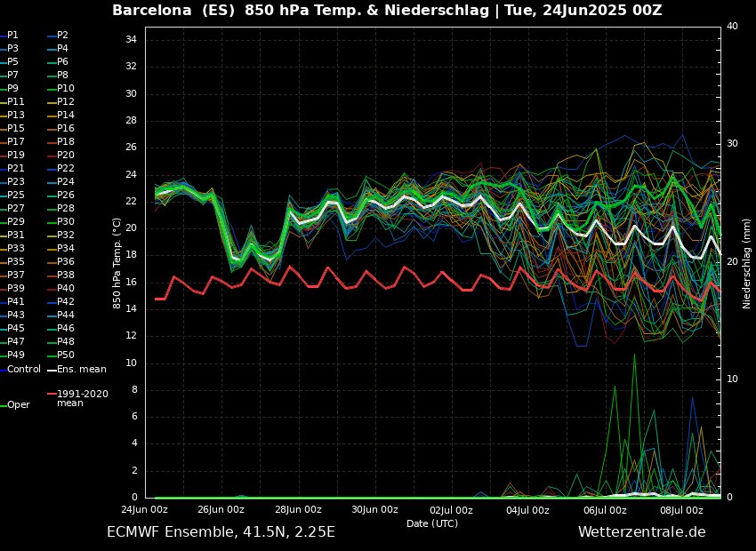Image resolution: width=756 pixels, height=551 pixels.
Task: Click the 40 precipitation axis value
Action: (732, 26)
